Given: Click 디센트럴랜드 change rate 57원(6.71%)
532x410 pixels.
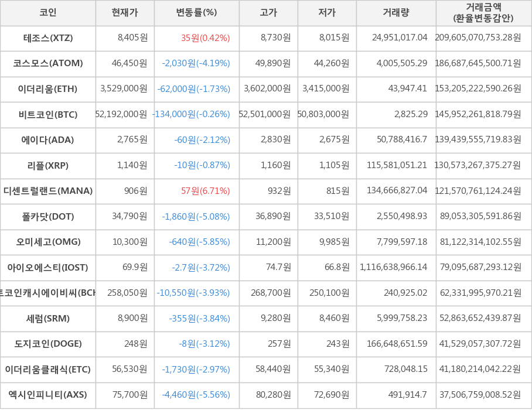Looking at the screenshot, I should 205,191.
